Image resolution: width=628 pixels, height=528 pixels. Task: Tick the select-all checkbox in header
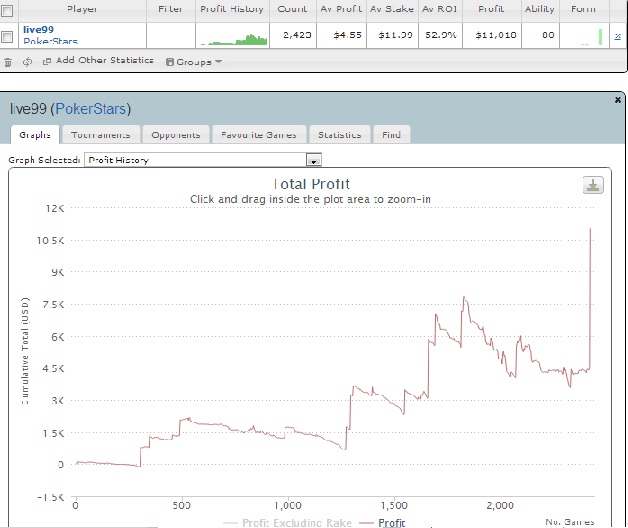coord(7,11)
